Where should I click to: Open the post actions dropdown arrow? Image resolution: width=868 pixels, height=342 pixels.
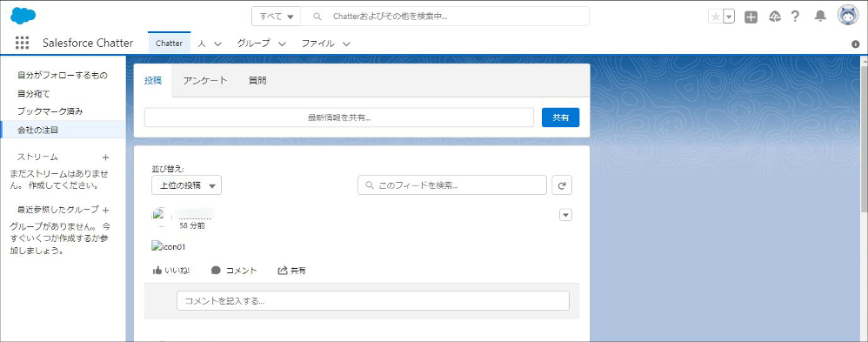click(565, 215)
